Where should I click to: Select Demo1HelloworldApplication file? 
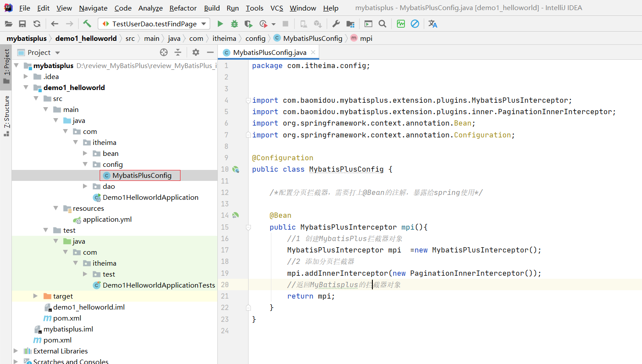pyautogui.click(x=146, y=197)
